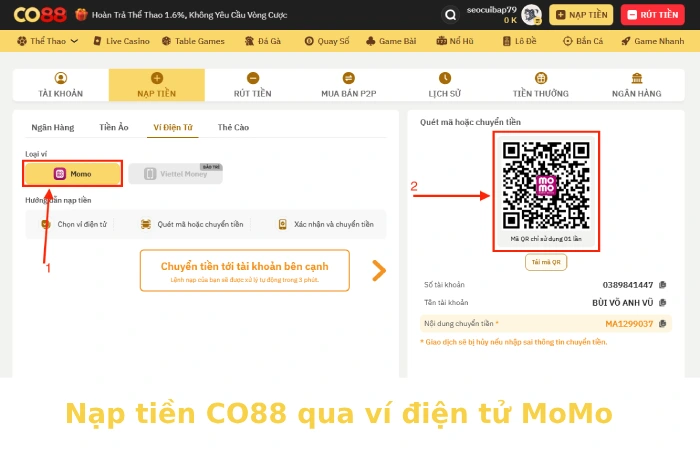
Task: Copy the account number 0389841447
Action: pyautogui.click(x=662, y=285)
